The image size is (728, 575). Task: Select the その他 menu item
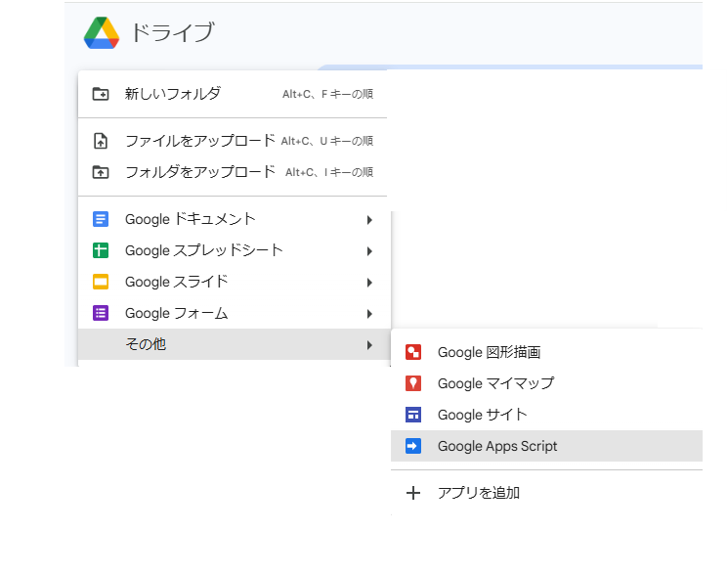[233, 344]
